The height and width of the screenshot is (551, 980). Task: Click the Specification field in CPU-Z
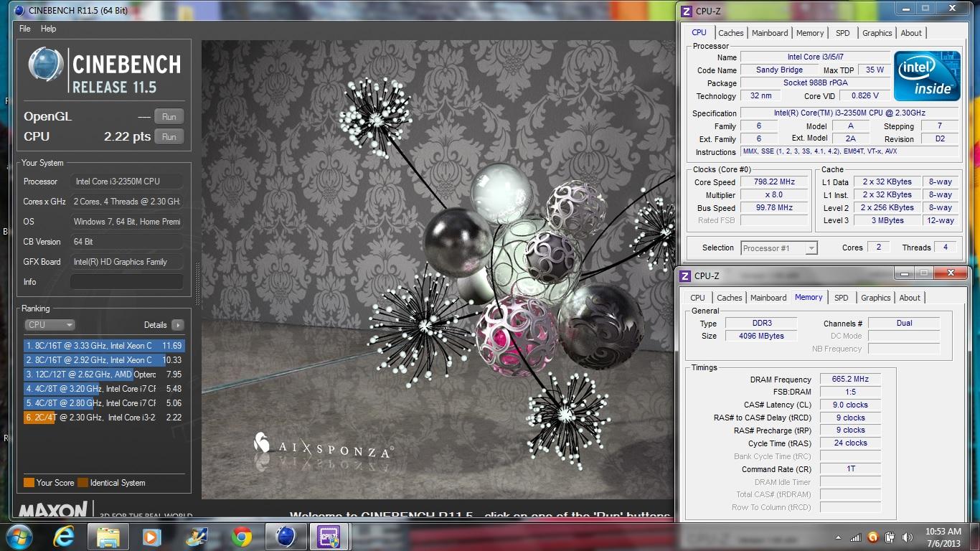(849, 113)
